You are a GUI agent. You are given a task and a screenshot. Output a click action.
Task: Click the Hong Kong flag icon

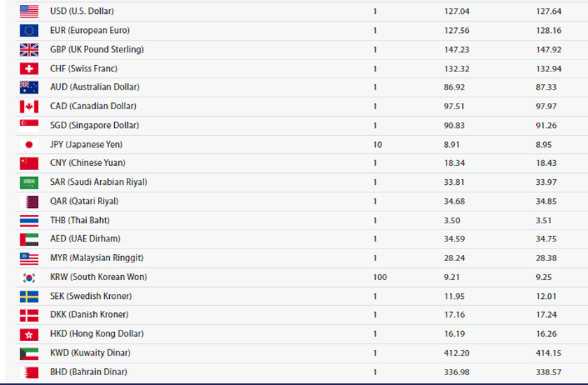click(x=29, y=335)
